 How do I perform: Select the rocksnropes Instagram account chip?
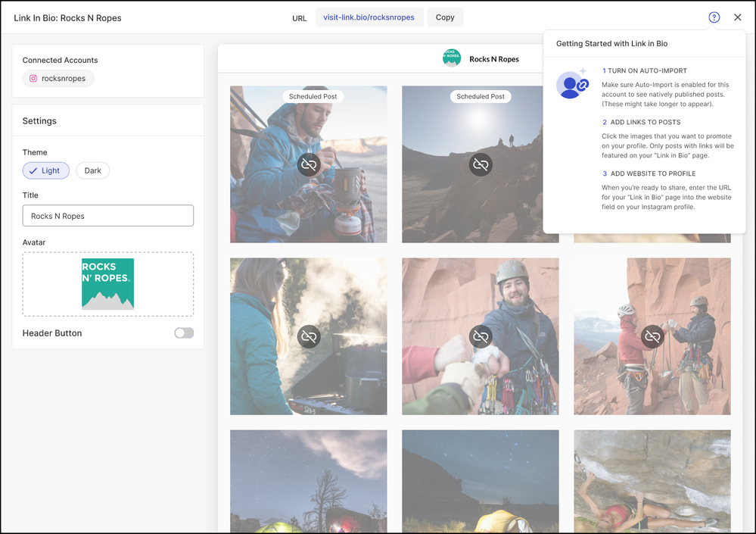pos(58,78)
